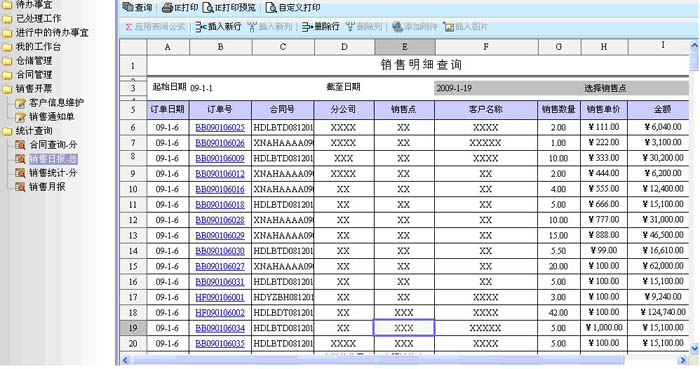The width and height of the screenshot is (700, 369).
Task: Click 删除行 delete row icon
Action: [307, 27]
